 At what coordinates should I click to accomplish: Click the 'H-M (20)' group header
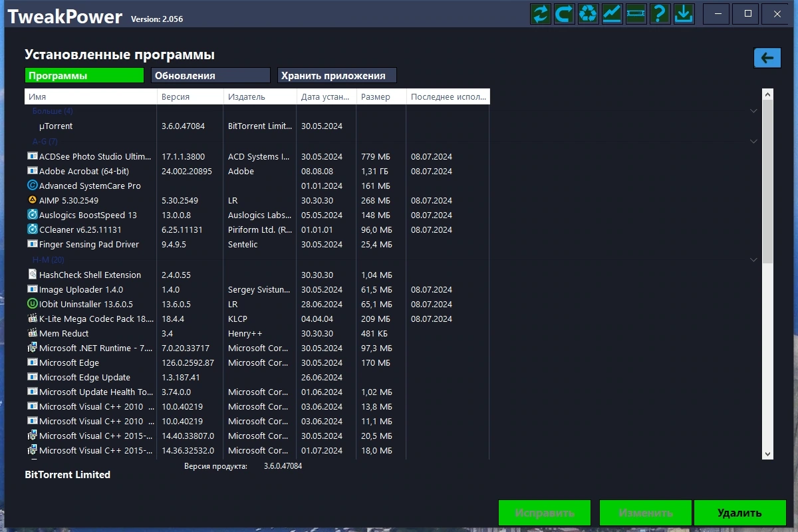49,260
